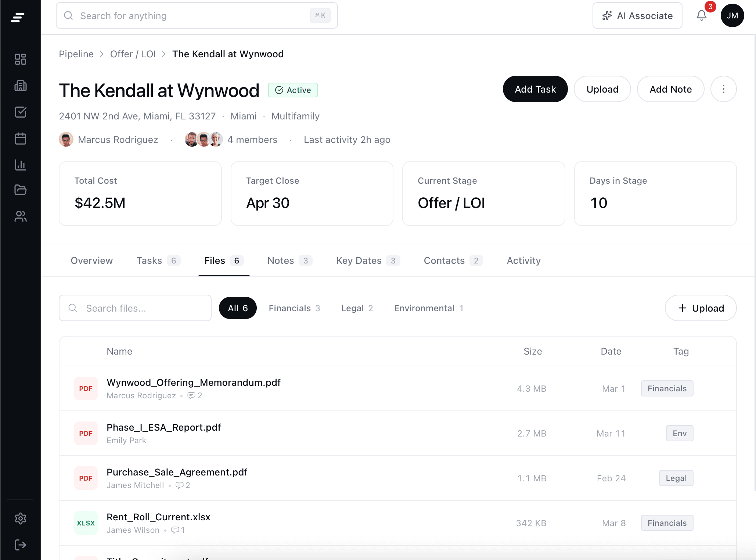The image size is (756, 560).
Task: Click the logout icon at sidebar bottom
Action: 21,545
